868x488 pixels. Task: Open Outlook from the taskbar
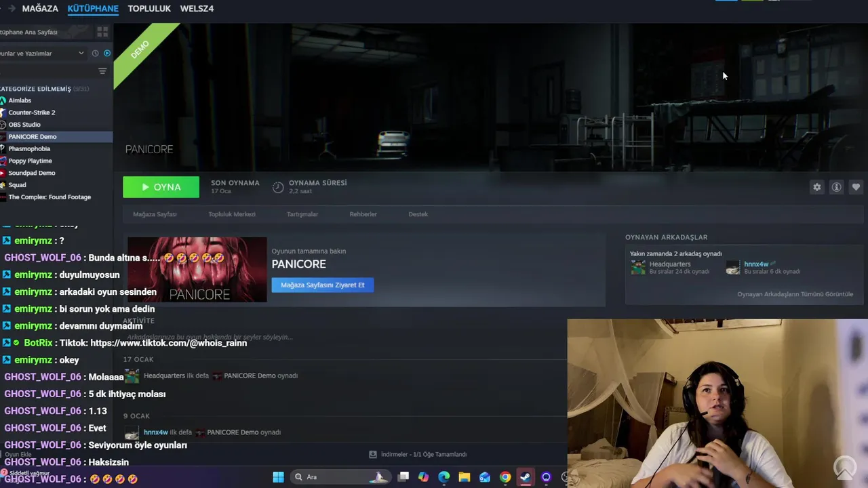point(485,477)
